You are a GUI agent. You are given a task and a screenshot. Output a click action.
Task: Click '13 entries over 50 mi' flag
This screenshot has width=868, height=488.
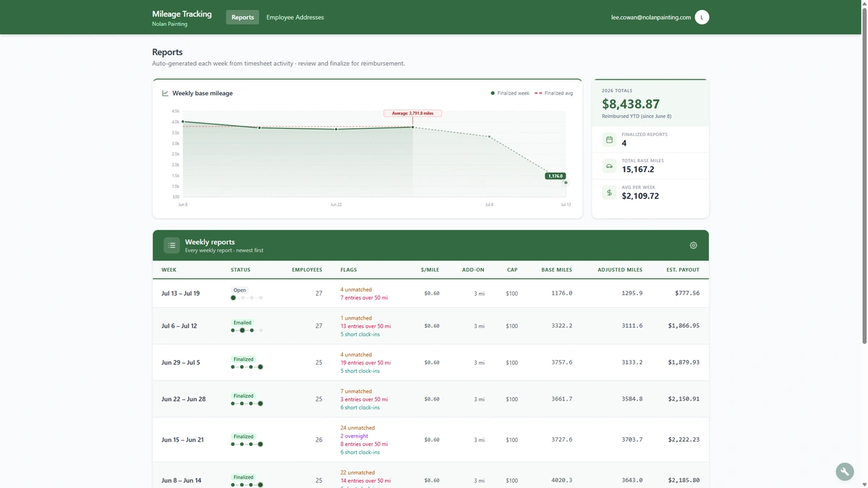pos(365,326)
